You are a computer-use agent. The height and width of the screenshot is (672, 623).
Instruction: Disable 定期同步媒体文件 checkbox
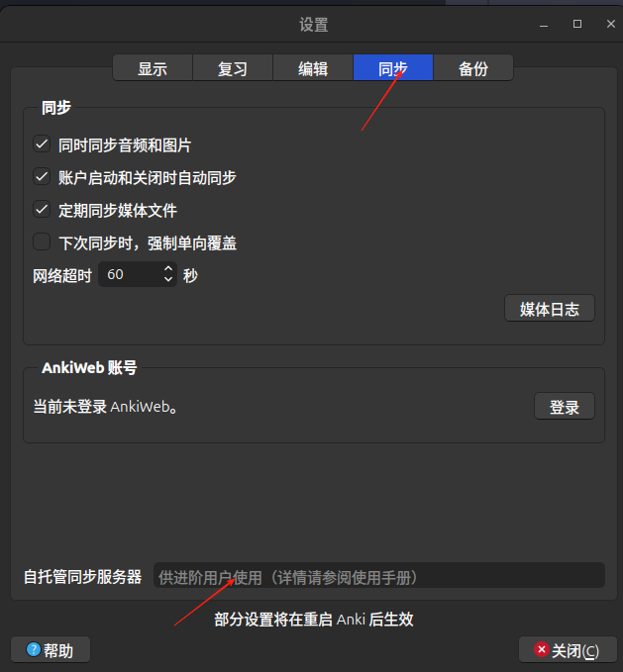42,210
